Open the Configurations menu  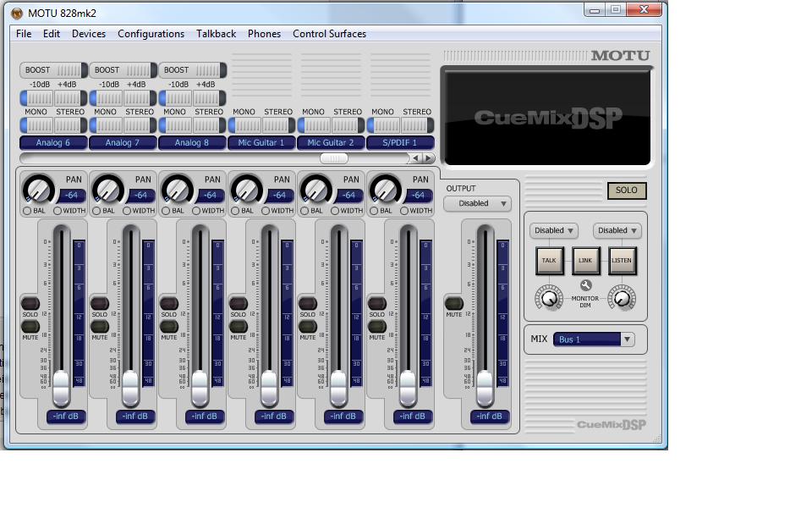click(151, 34)
